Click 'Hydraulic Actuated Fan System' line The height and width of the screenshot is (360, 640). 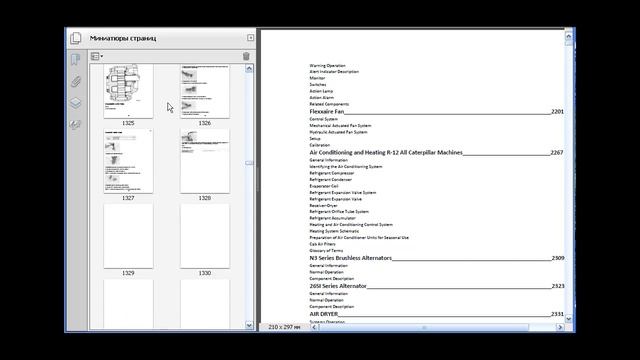338,132
